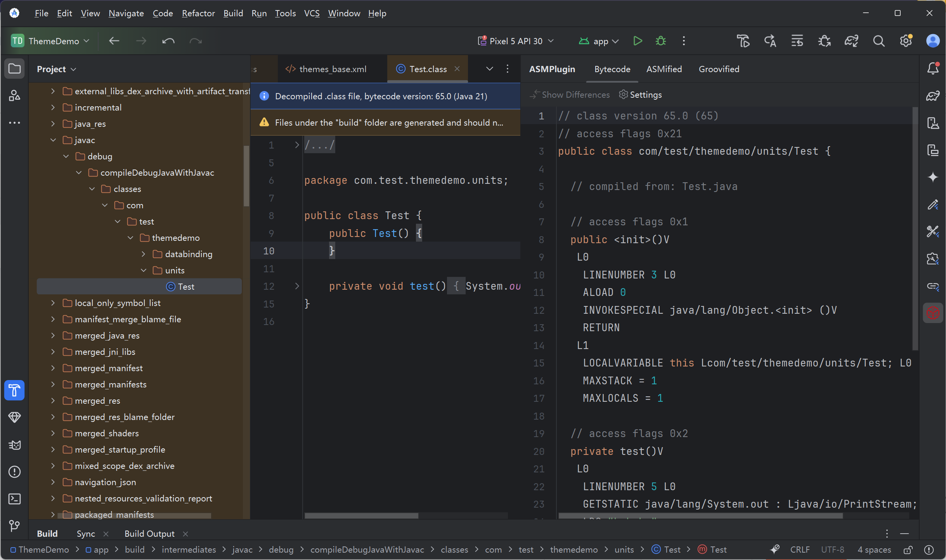
Task: Toggle the Project folder tool window
Action: [x=14, y=69]
